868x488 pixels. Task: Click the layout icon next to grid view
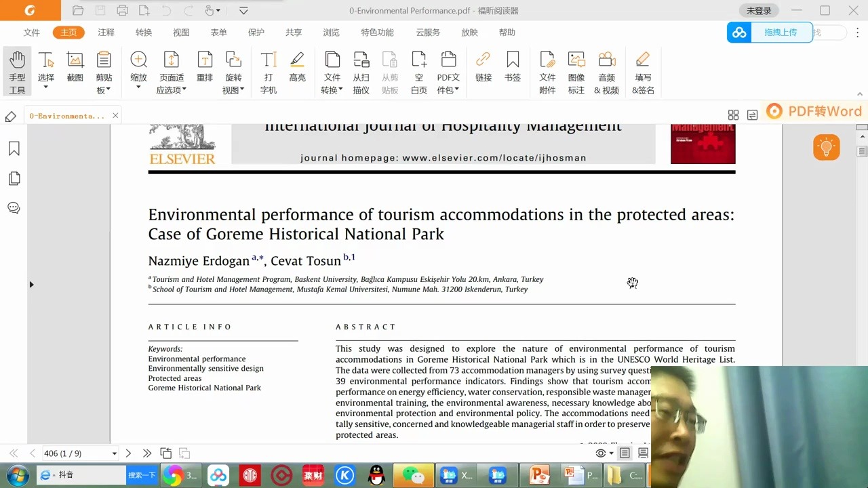tap(752, 115)
